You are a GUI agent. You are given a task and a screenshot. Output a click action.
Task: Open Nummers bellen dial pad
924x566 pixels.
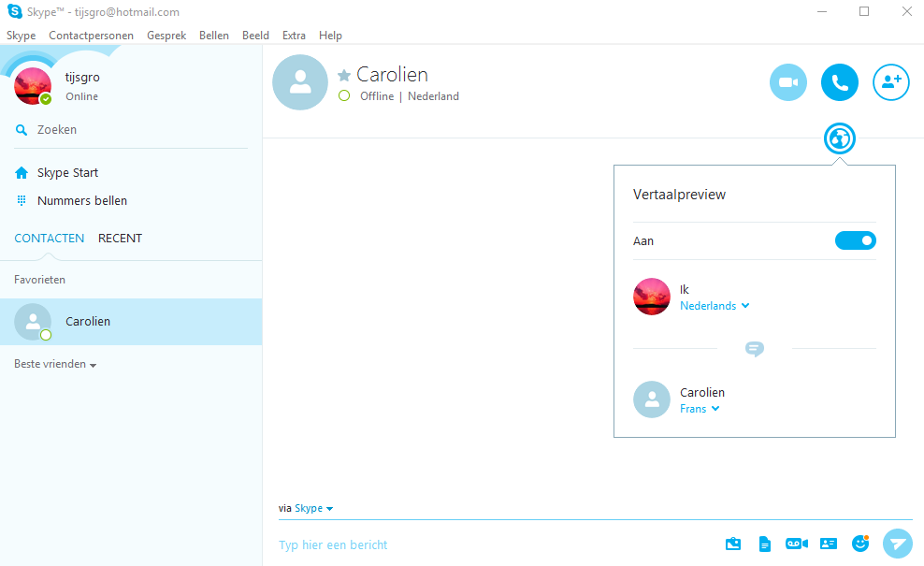click(81, 201)
